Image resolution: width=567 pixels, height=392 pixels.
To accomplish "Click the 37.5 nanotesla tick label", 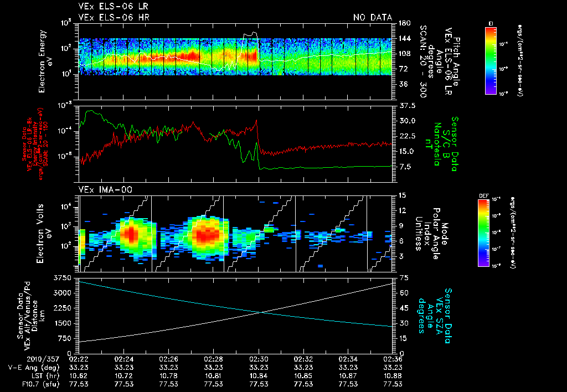I will pos(407,106).
